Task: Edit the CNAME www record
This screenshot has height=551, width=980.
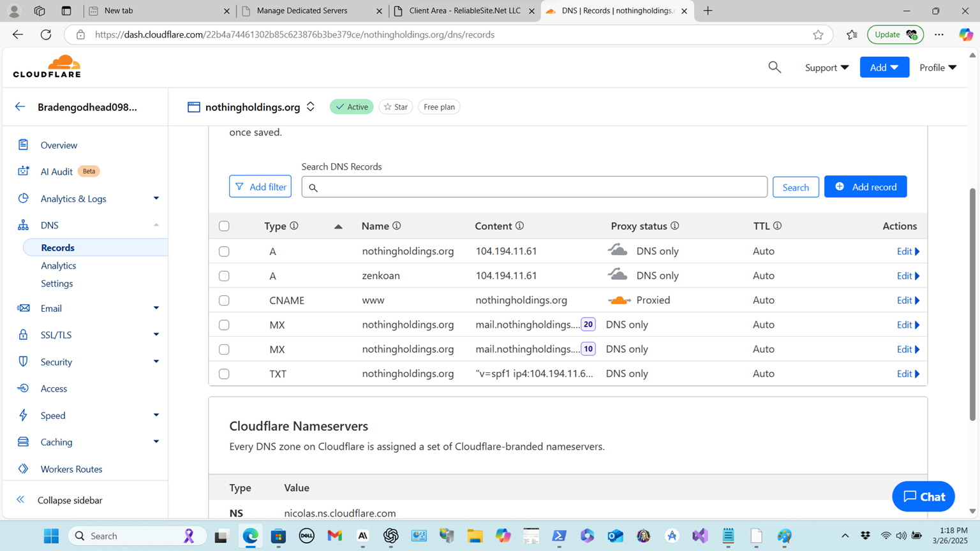Action: click(908, 300)
